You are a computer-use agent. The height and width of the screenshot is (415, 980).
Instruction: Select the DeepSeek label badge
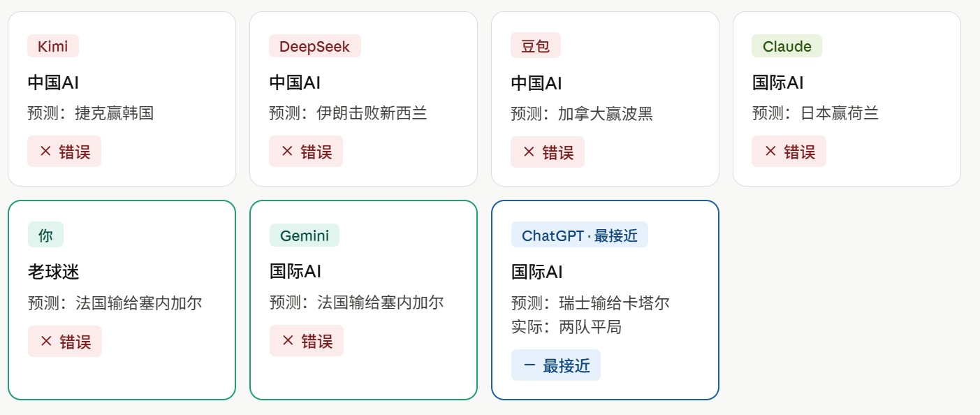tap(314, 46)
